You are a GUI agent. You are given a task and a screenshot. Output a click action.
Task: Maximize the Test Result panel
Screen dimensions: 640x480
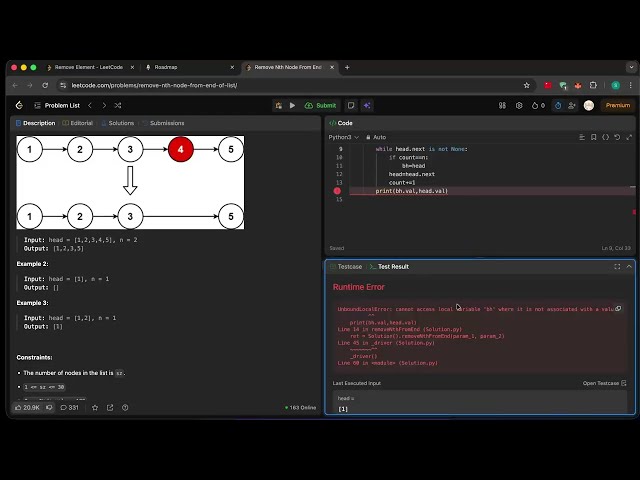point(617,267)
